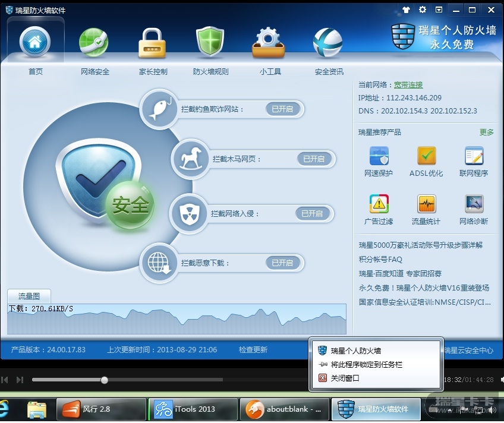Click next track button in video player

click(20, 380)
